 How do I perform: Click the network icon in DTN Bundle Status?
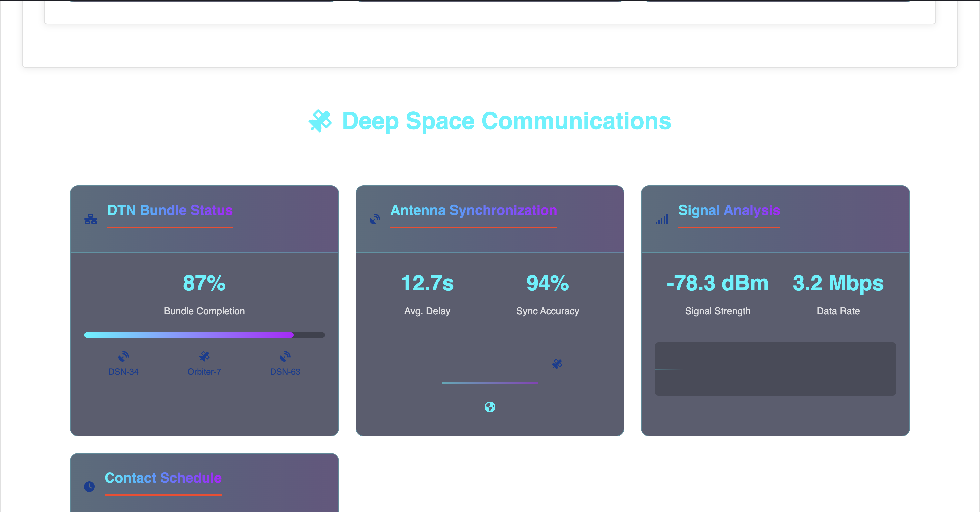[91, 219]
